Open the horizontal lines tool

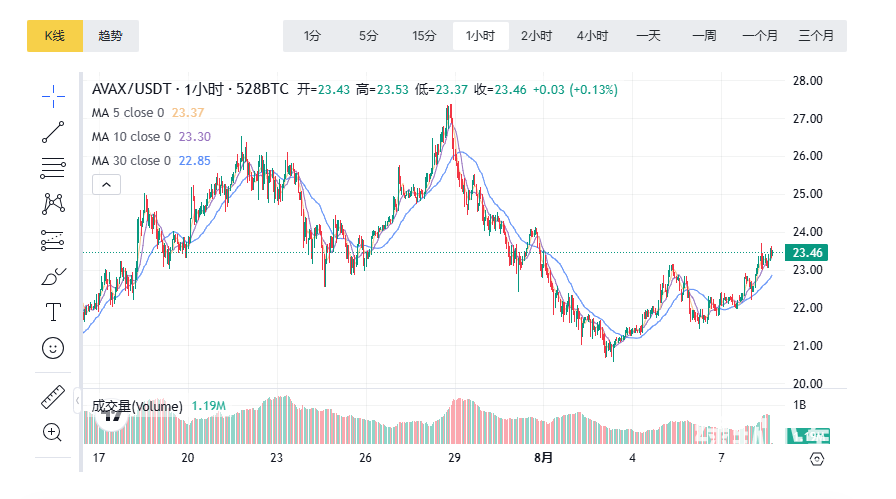[53, 167]
